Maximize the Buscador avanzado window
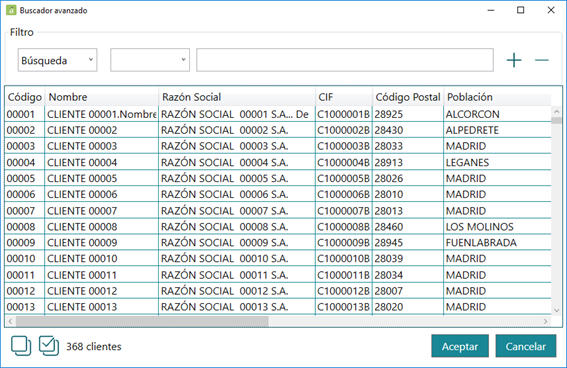 click(x=520, y=10)
